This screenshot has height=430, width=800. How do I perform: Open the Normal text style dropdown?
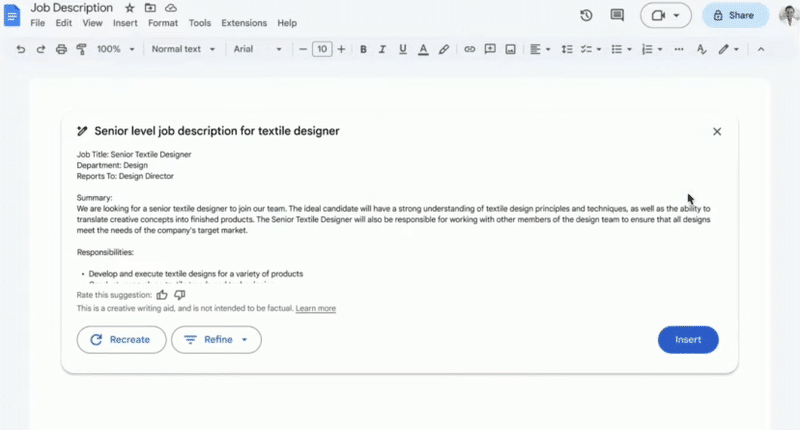(x=183, y=49)
